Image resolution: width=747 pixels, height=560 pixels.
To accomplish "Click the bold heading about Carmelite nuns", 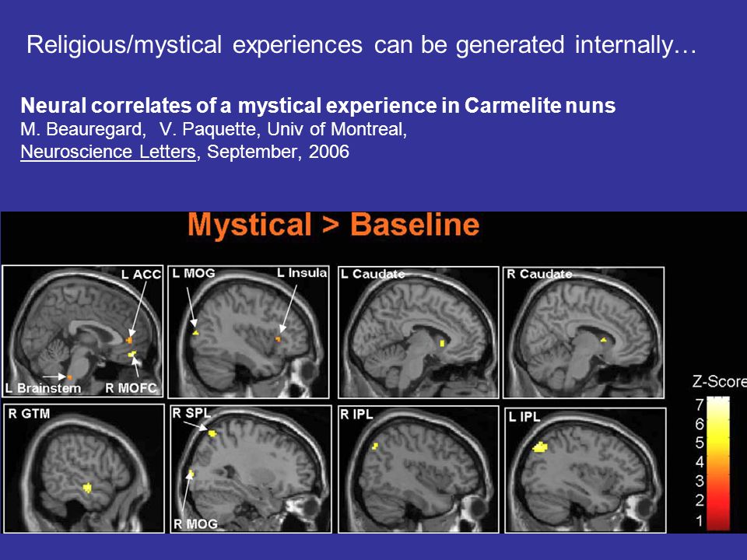I will [x=317, y=106].
